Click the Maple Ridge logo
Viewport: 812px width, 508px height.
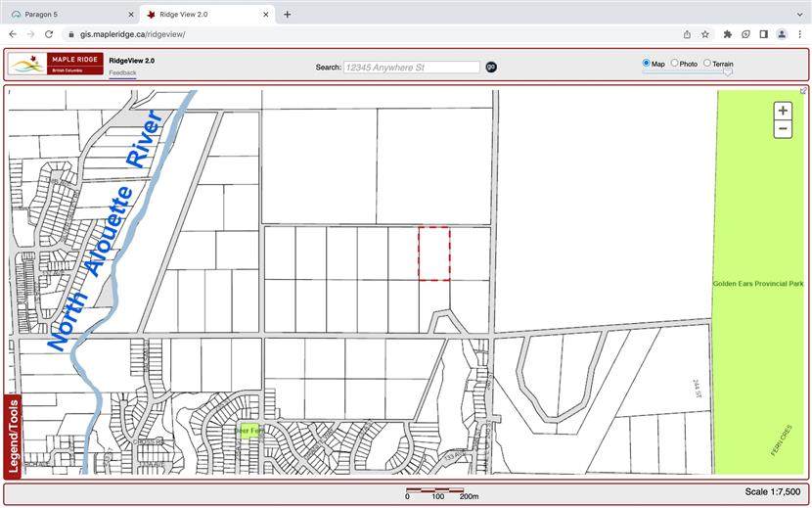click(56, 65)
